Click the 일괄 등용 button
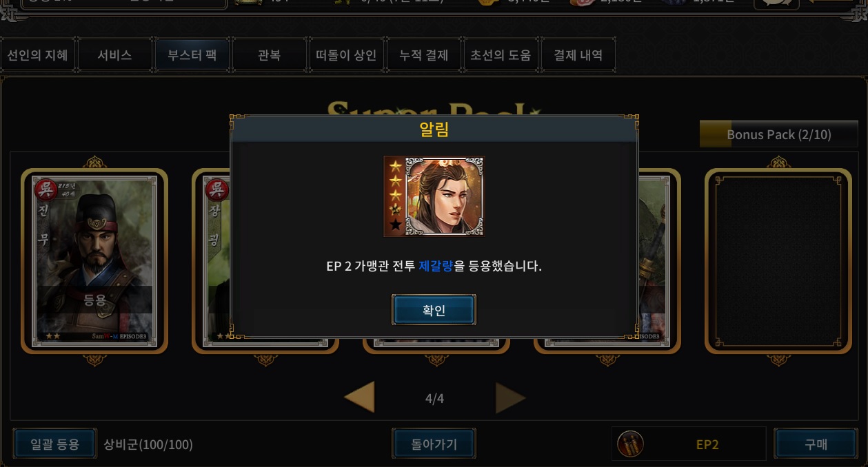The image size is (868, 467). tap(55, 444)
